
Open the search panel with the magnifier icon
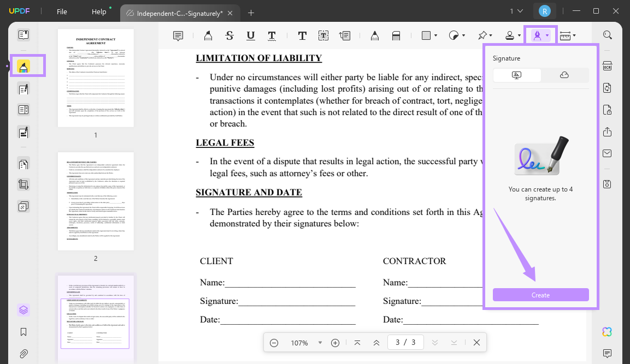607,34
